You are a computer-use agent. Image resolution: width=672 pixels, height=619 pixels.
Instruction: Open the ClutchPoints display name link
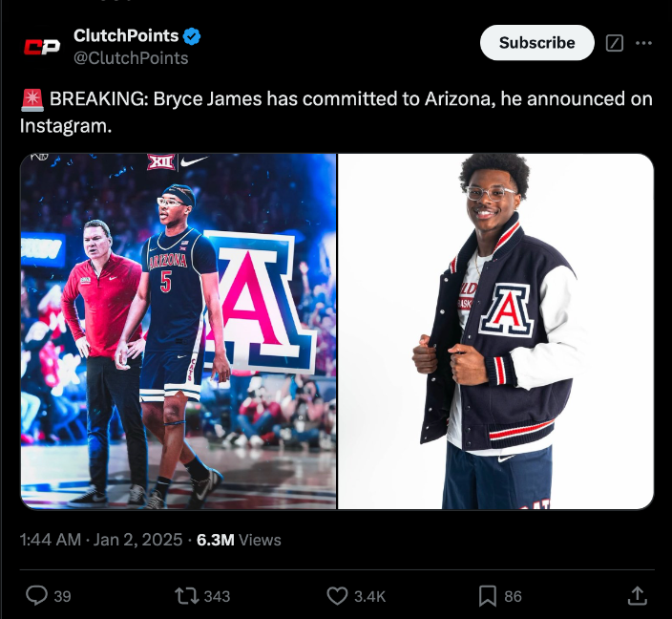pos(126,36)
